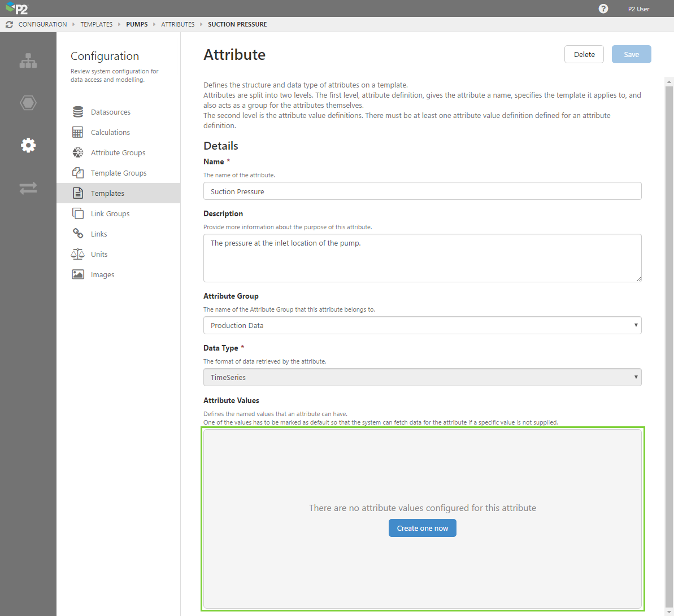Image resolution: width=674 pixels, height=616 pixels.
Task: Open the hierarchy tree icon in left rail
Action: point(28,61)
